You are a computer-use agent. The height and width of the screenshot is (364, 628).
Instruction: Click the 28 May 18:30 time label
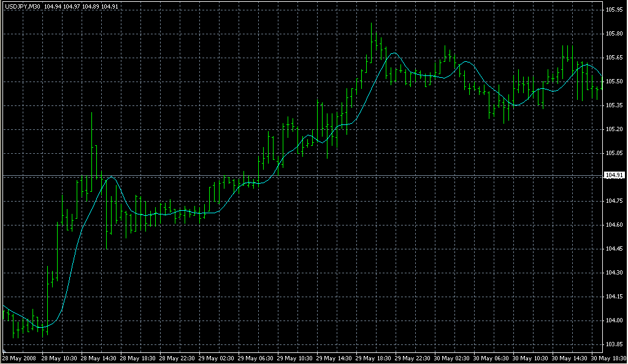pos(137,358)
